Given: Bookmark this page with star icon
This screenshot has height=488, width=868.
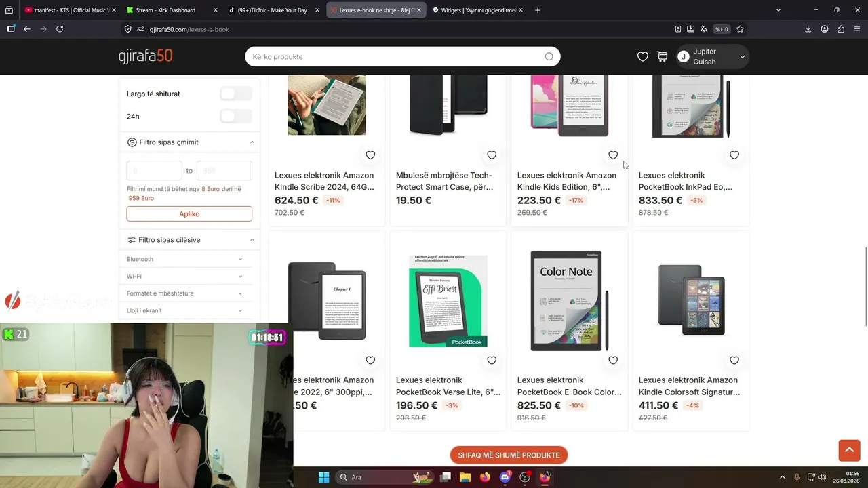Looking at the screenshot, I should 740,29.
